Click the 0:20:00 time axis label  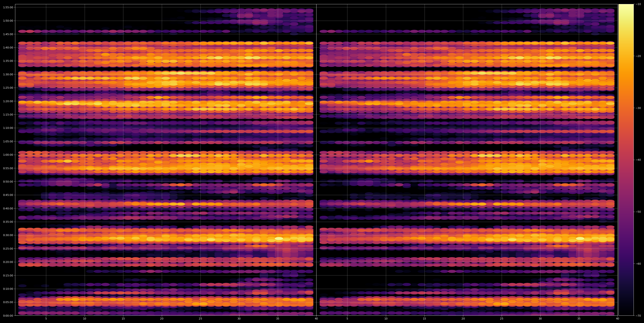pyautogui.click(x=8, y=262)
